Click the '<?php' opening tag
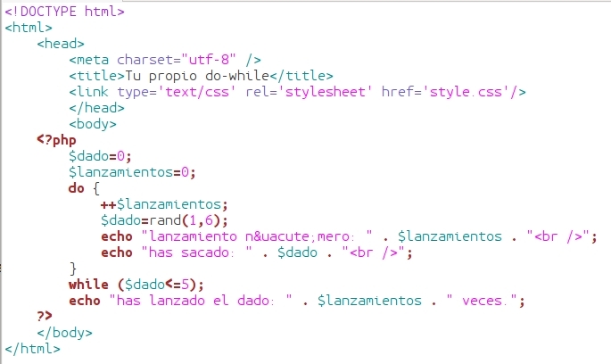 pyautogui.click(x=56, y=140)
